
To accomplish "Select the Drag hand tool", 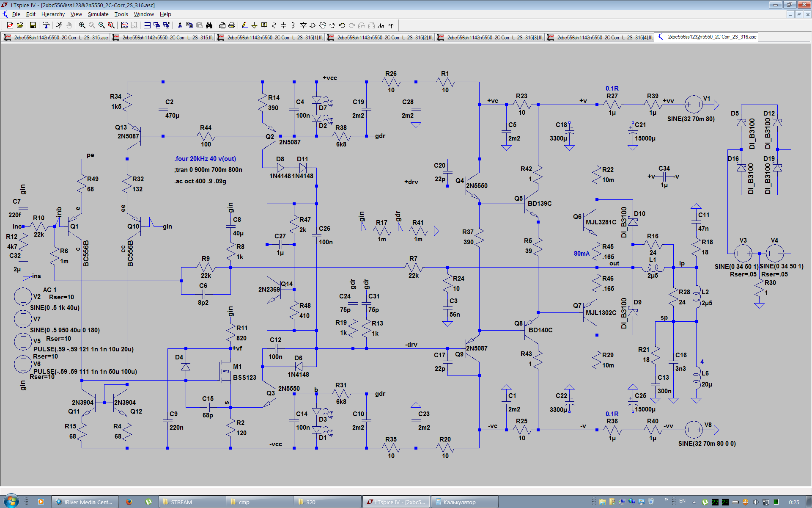I will pyautogui.click(x=332, y=25).
